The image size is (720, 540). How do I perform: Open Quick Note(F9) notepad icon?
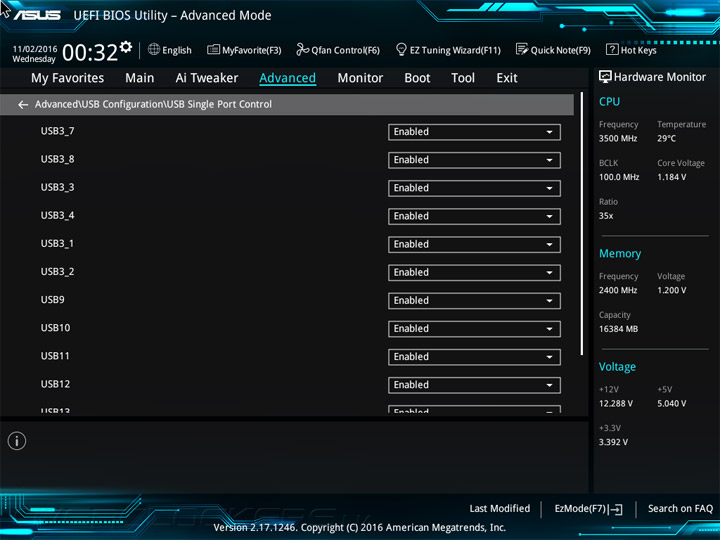click(x=522, y=50)
